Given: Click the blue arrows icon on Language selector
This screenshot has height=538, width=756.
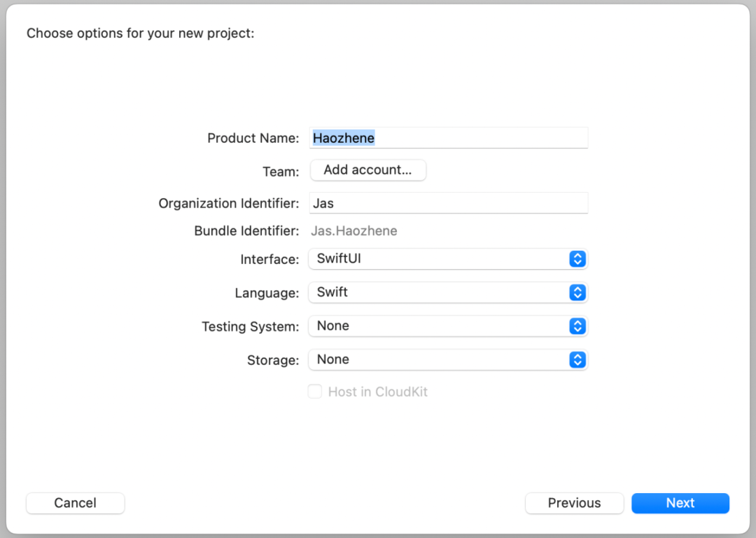Looking at the screenshot, I should (577, 292).
